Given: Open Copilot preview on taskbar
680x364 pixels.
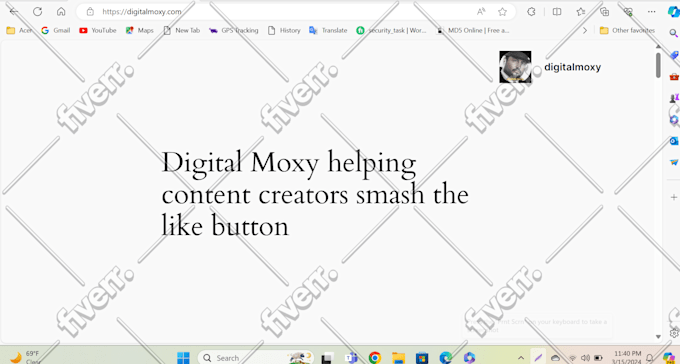Looking at the screenshot, I should [x=670, y=358].
